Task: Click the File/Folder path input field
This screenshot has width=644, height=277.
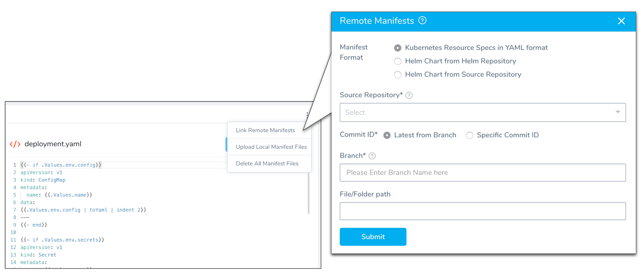Action: tap(482, 211)
